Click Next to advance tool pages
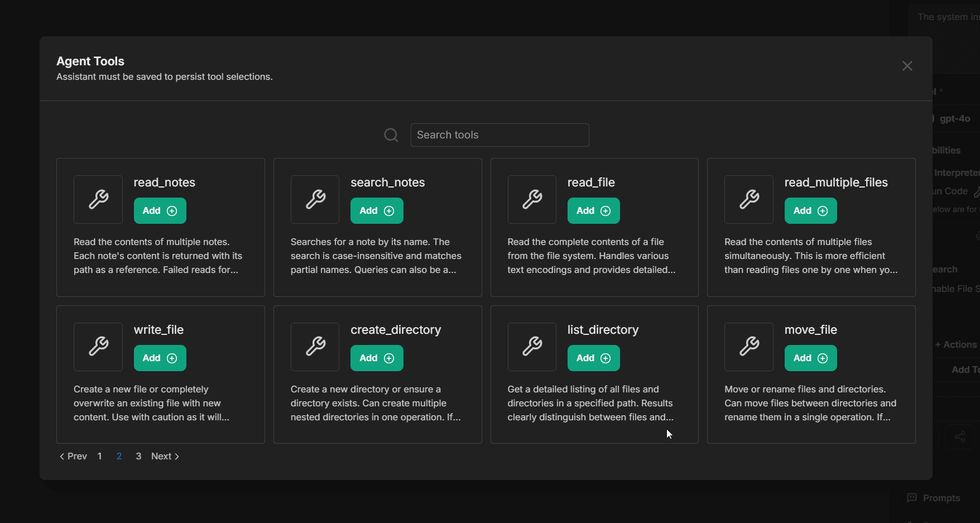This screenshot has height=523, width=980. click(x=165, y=457)
